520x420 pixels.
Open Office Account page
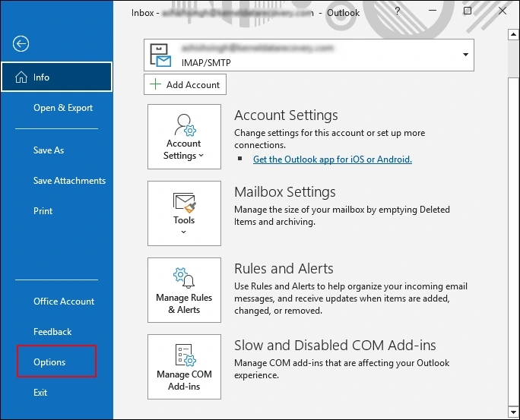[64, 302]
